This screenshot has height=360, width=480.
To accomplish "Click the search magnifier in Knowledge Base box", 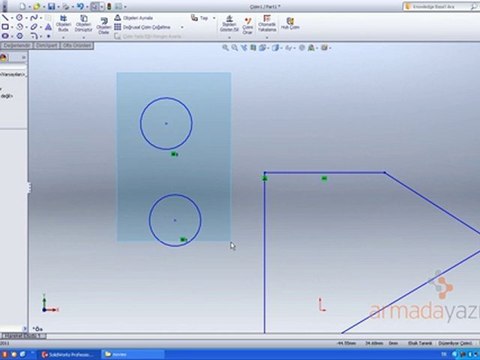I will click(473, 6).
